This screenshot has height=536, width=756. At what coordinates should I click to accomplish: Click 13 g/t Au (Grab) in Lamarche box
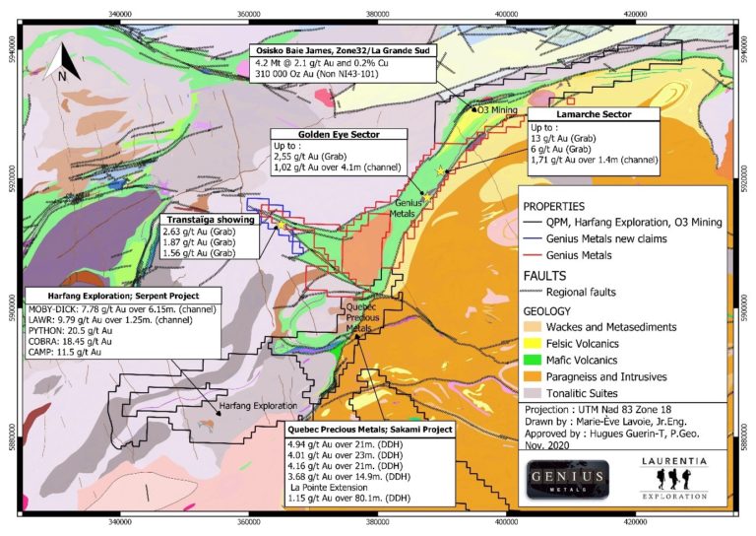[x=564, y=139]
